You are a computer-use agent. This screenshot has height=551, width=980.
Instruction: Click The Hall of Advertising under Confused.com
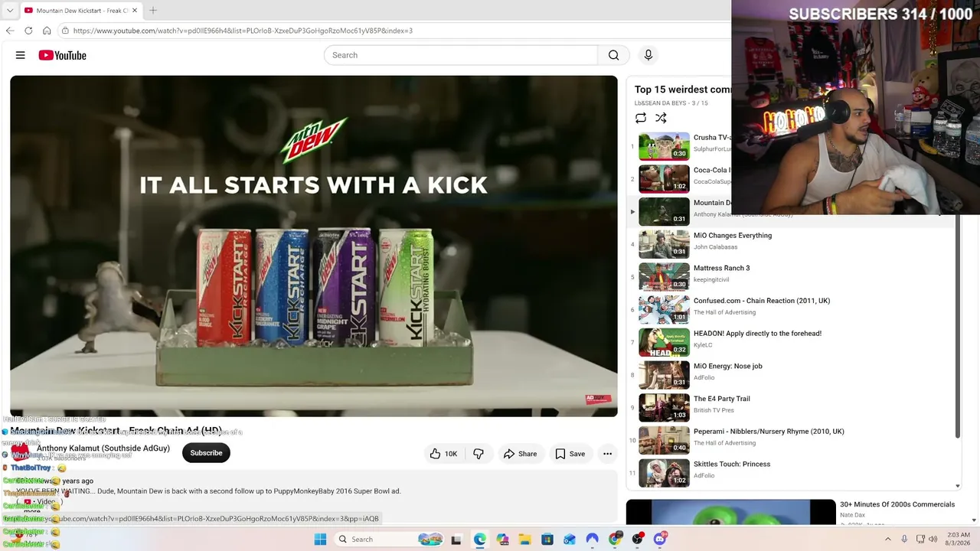(724, 312)
